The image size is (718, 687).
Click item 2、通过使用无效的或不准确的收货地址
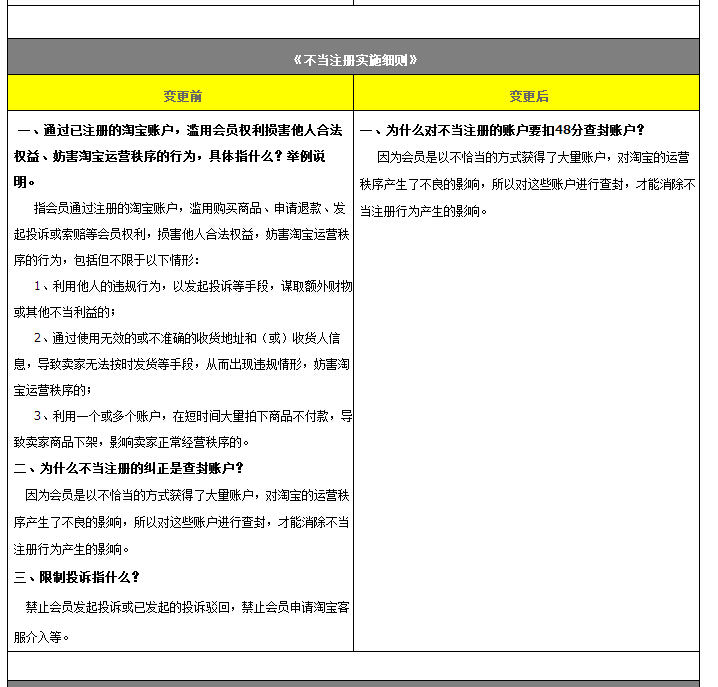pyautogui.click(x=187, y=338)
